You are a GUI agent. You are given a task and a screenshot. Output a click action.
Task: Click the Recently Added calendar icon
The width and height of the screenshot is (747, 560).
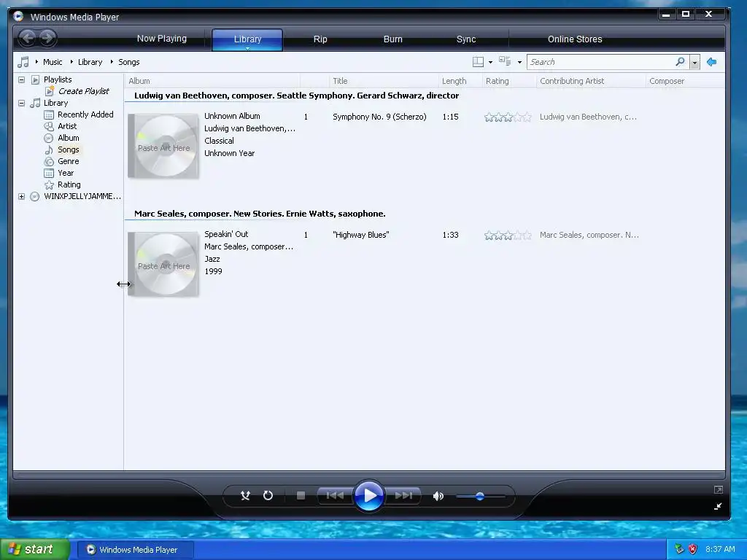[x=49, y=114]
